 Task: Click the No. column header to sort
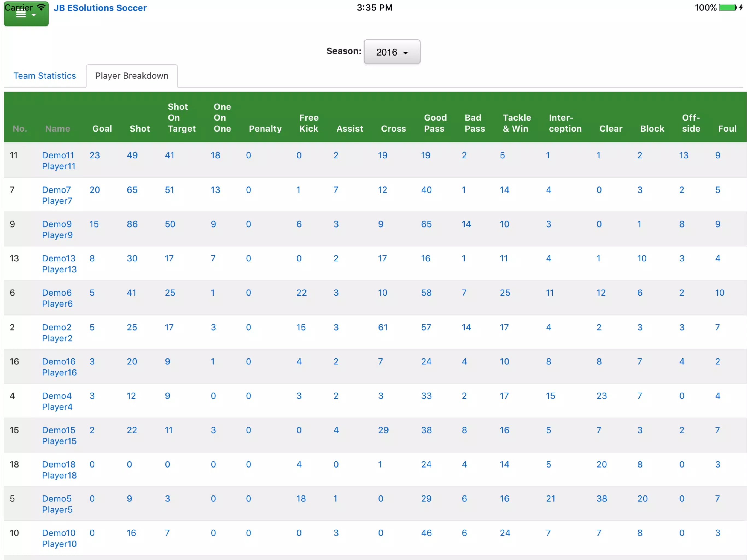(x=20, y=128)
